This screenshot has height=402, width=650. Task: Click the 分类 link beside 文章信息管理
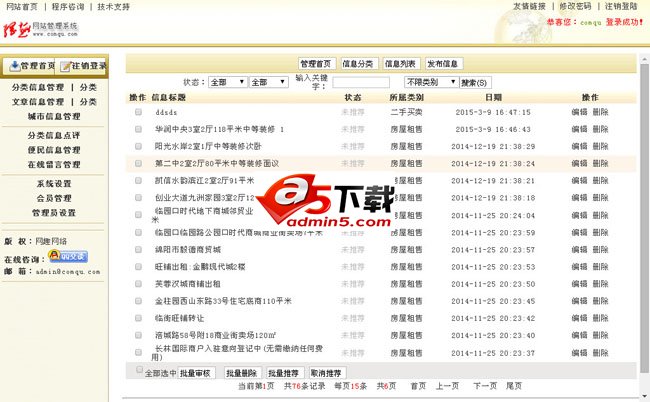point(88,102)
